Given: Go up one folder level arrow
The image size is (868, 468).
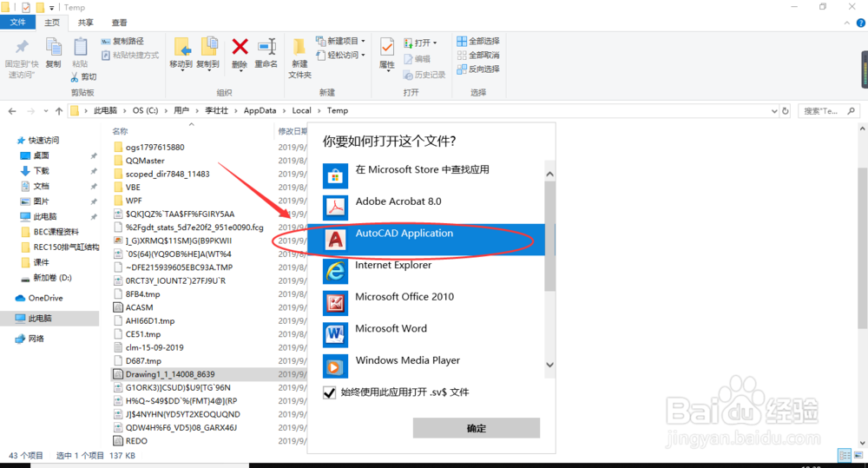Looking at the screenshot, I should click(x=59, y=111).
